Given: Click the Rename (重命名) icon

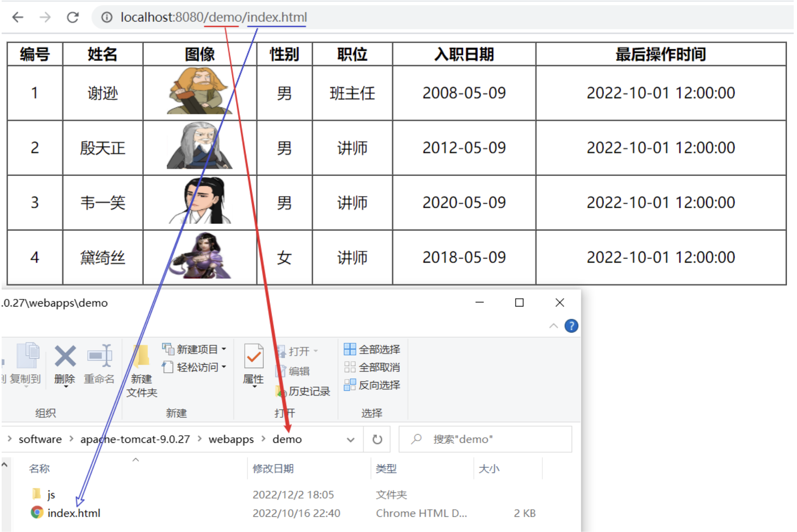Looking at the screenshot, I should coord(100,356).
